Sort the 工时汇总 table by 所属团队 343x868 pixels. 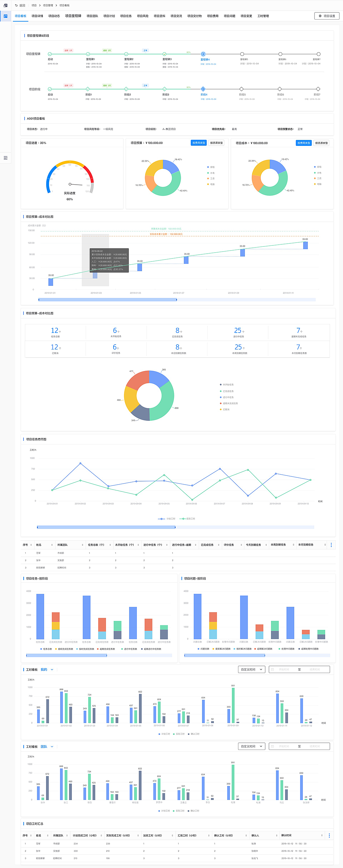tap(67, 836)
